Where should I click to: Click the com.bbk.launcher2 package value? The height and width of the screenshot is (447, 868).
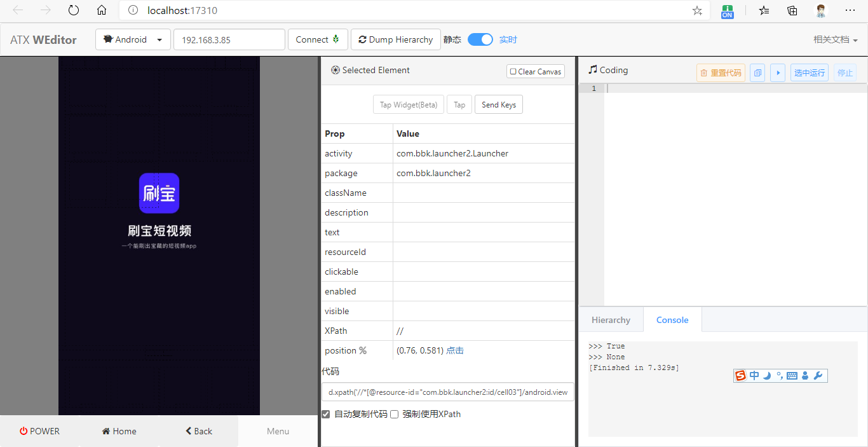(433, 173)
